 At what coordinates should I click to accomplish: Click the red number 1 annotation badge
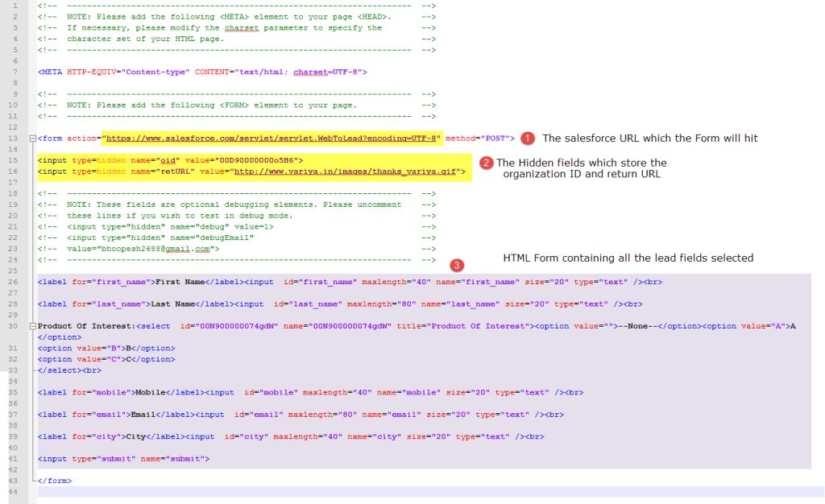[528, 138]
